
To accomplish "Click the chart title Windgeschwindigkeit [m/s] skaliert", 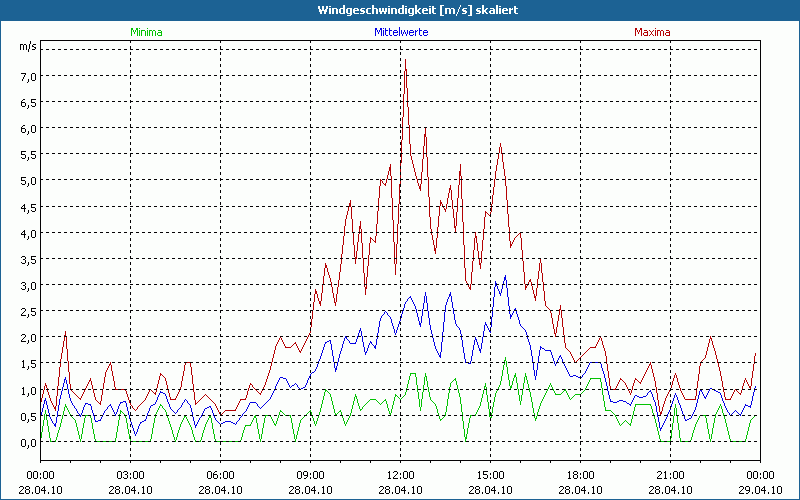I will point(417,10).
